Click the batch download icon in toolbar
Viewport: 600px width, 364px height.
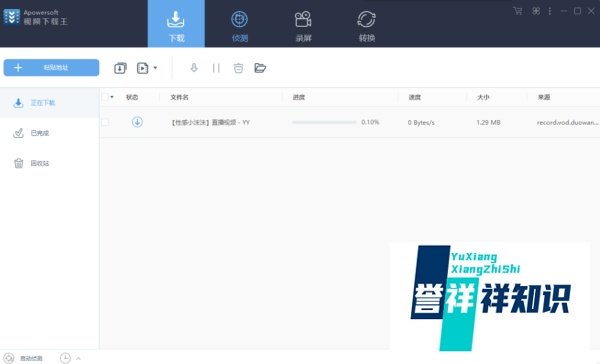120,68
